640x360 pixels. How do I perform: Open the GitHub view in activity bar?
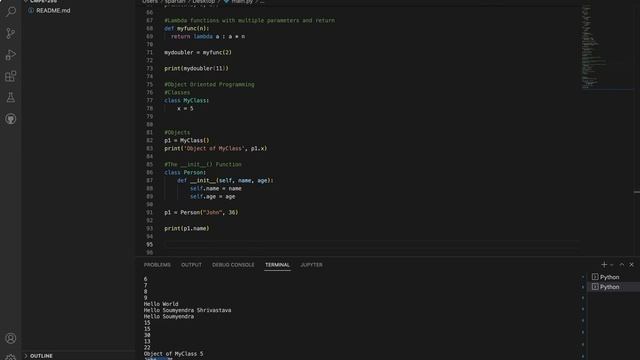[11, 119]
